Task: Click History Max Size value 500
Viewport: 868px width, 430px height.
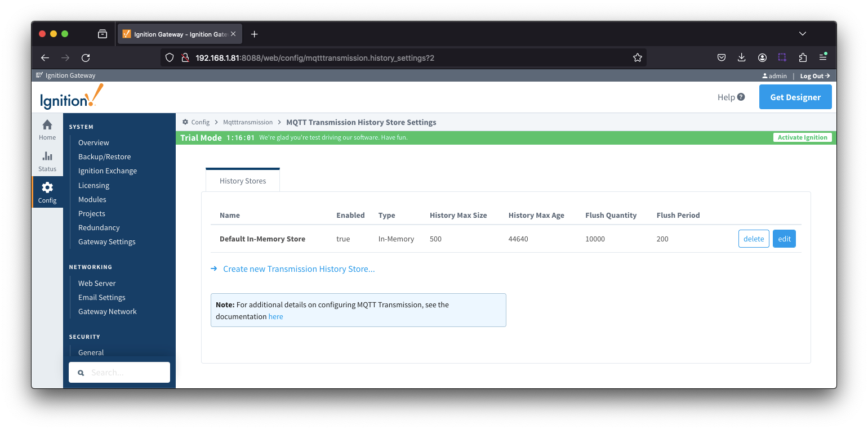Action: tap(435, 239)
